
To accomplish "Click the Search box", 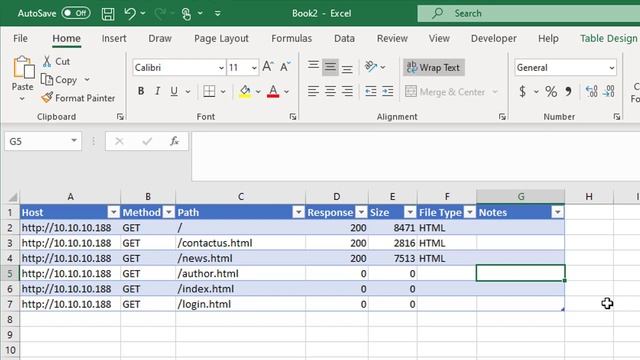I will [529, 13].
